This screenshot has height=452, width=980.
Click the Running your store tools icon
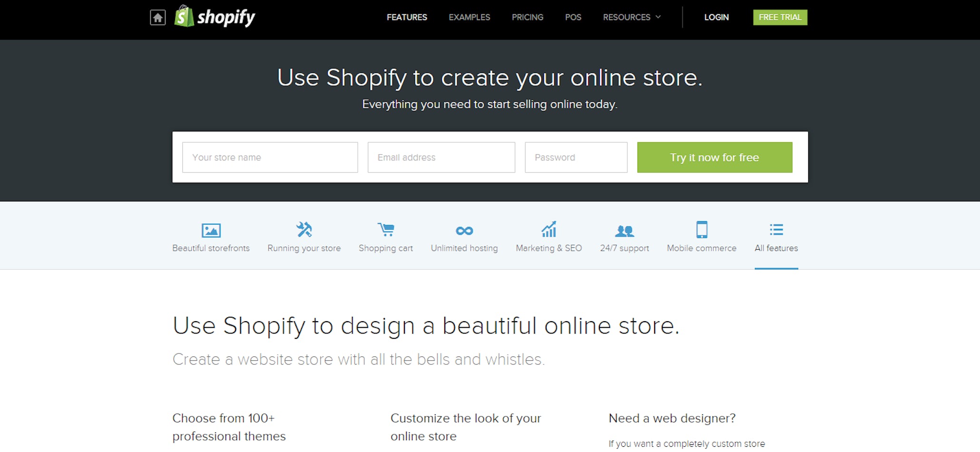pyautogui.click(x=304, y=229)
